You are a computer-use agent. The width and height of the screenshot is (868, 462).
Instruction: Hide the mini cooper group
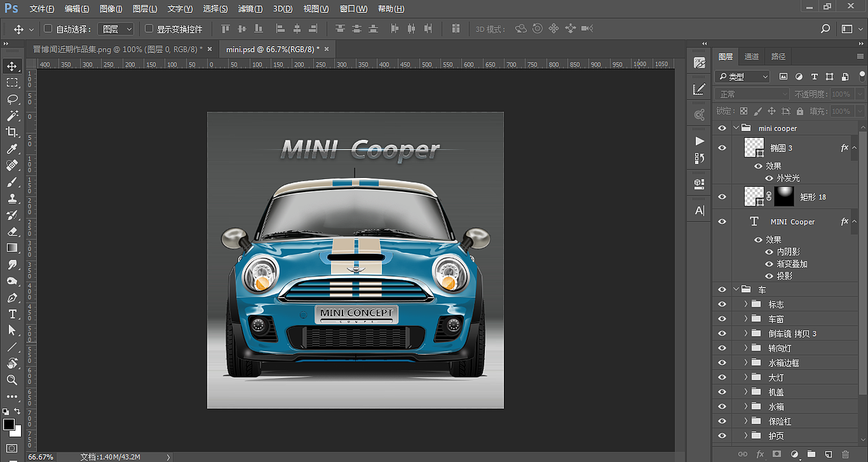coord(722,128)
